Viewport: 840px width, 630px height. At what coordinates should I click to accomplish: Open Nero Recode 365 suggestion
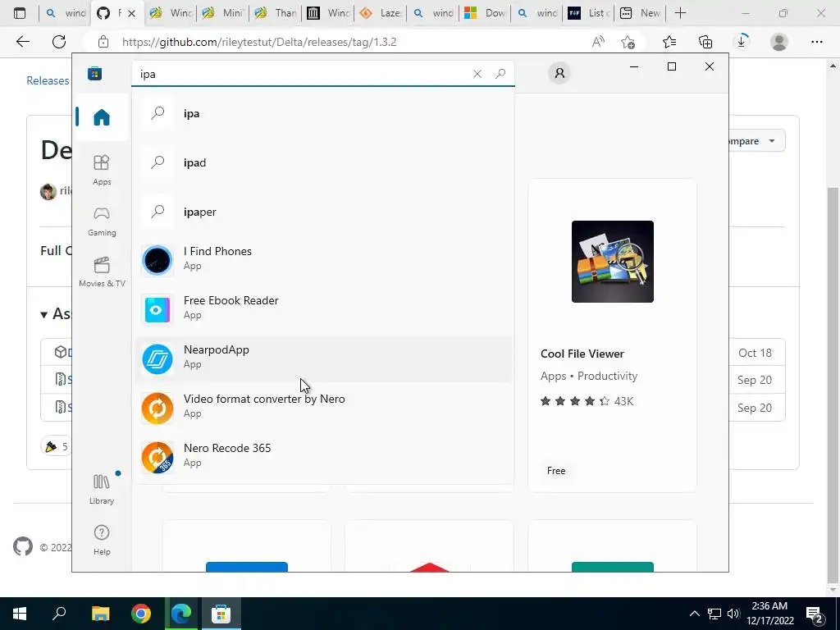click(x=323, y=458)
